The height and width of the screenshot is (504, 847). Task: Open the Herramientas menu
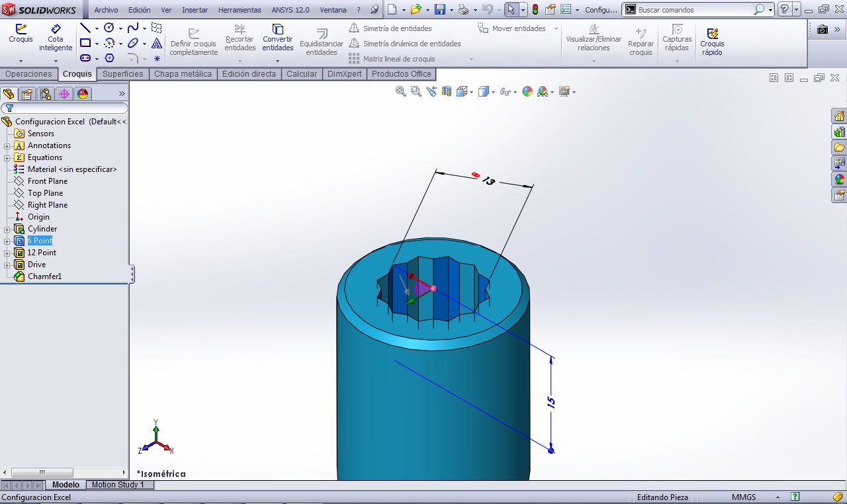click(x=240, y=10)
